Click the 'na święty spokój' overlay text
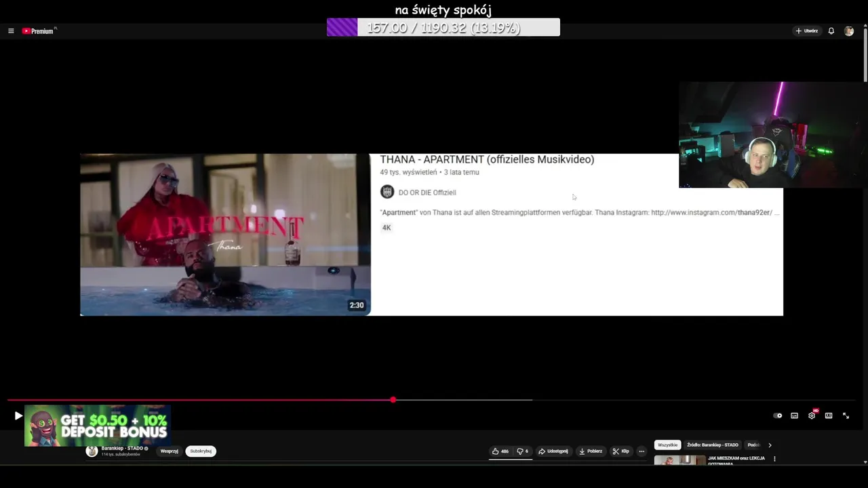The height and width of the screenshot is (488, 868). point(443,9)
